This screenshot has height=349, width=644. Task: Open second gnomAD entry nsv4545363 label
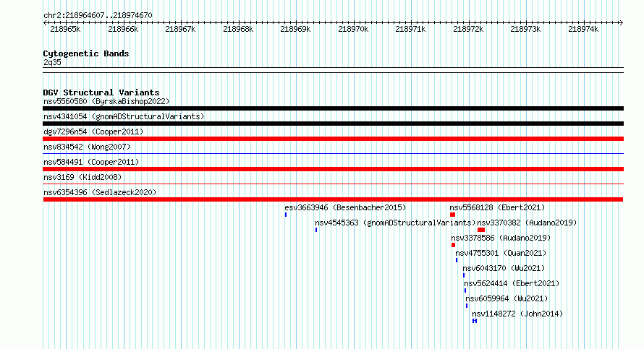coord(395,223)
